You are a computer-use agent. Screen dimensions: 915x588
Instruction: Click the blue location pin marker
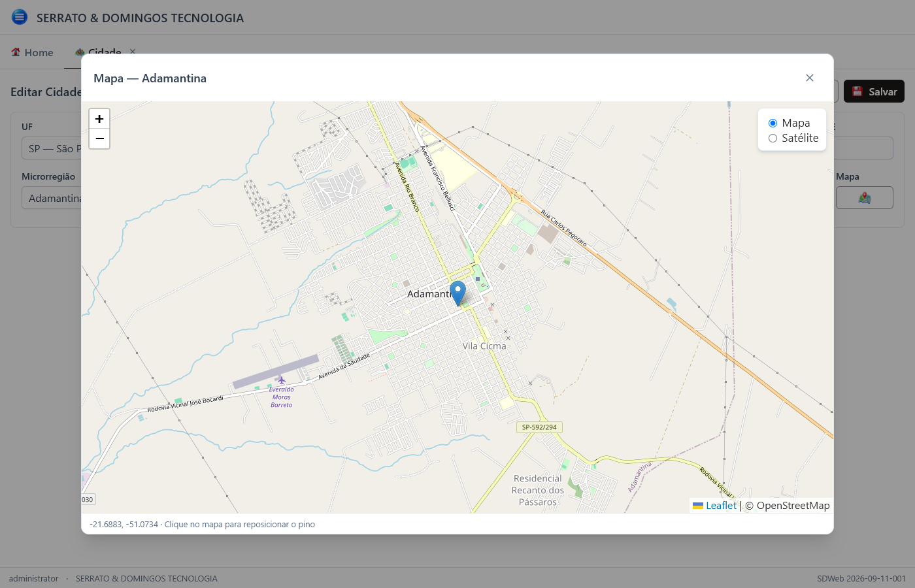[x=457, y=293]
